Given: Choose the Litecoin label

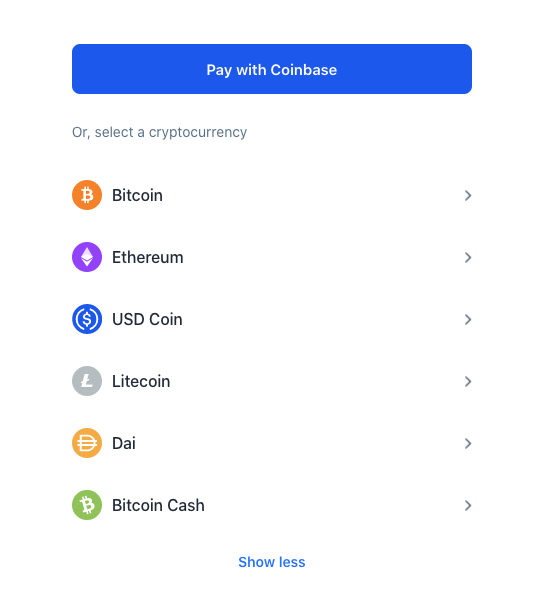Looking at the screenshot, I should (141, 381).
